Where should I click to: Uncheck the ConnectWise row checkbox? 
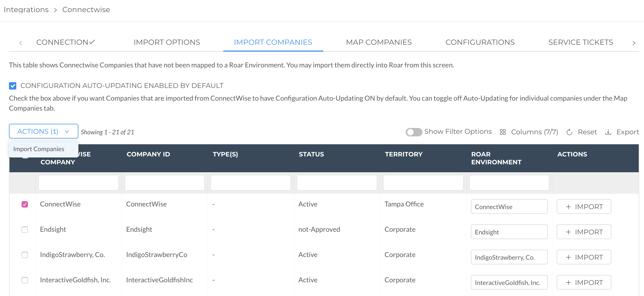pyautogui.click(x=25, y=204)
